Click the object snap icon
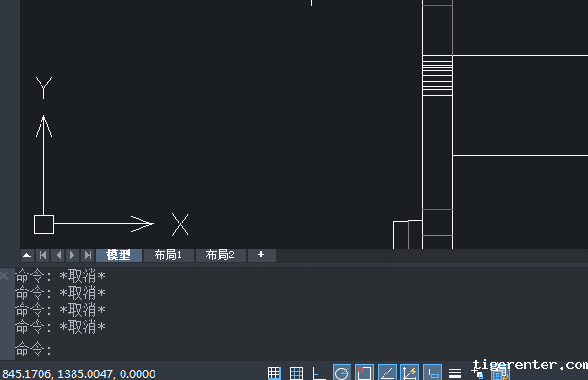The image size is (588, 380). point(365,372)
